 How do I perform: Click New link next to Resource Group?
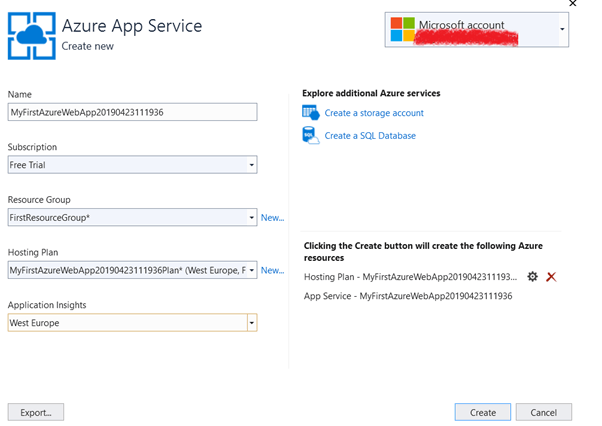tap(273, 218)
